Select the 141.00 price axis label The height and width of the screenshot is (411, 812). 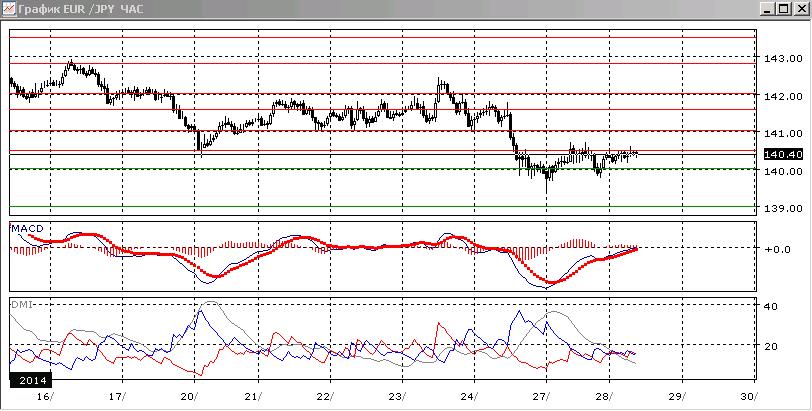[782, 134]
